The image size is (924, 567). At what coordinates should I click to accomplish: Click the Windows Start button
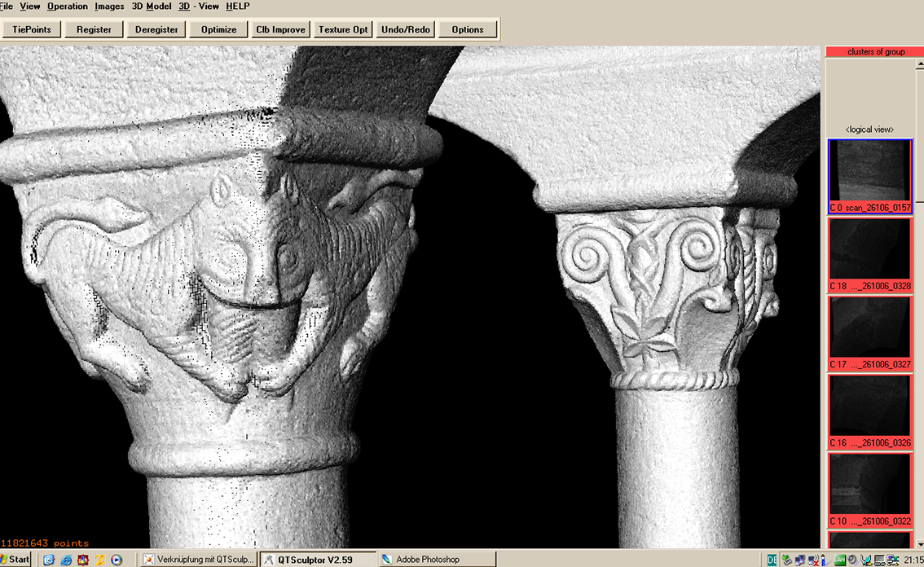tap(15, 560)
